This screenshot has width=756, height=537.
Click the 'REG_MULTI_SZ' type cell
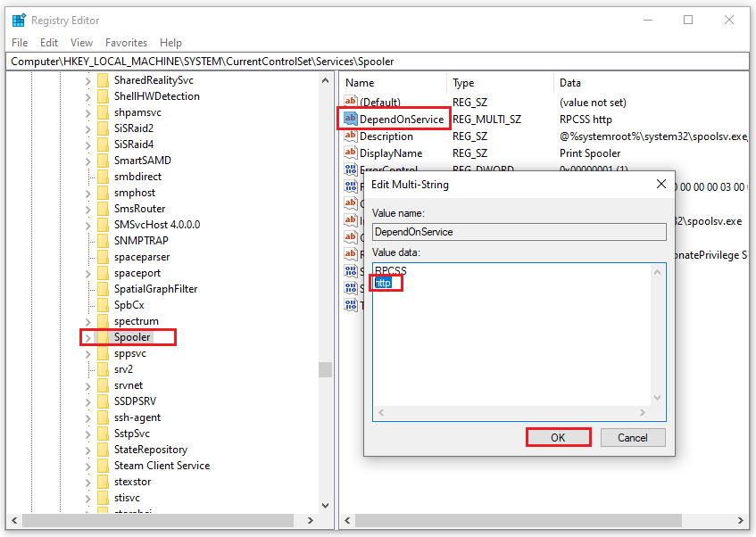[x=486, y=119]
